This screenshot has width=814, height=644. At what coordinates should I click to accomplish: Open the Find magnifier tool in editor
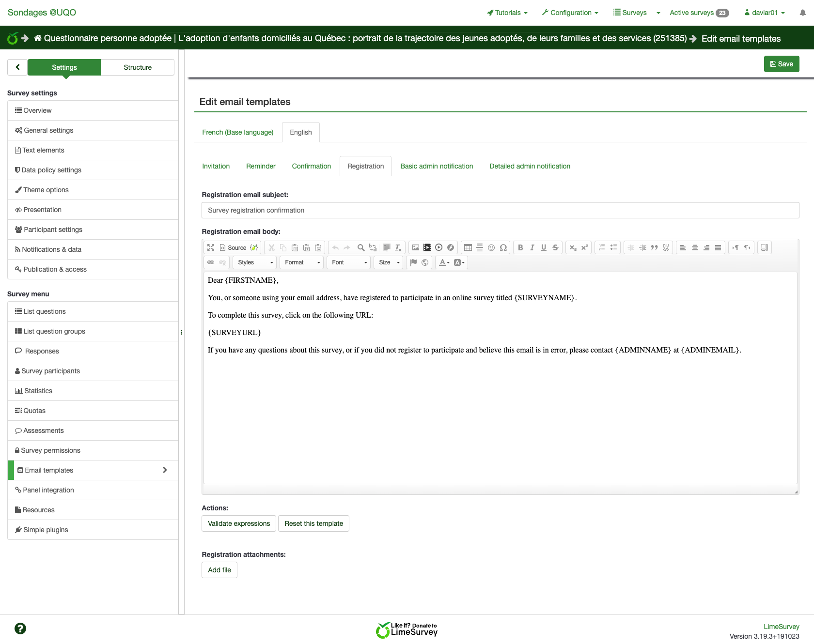361,247
